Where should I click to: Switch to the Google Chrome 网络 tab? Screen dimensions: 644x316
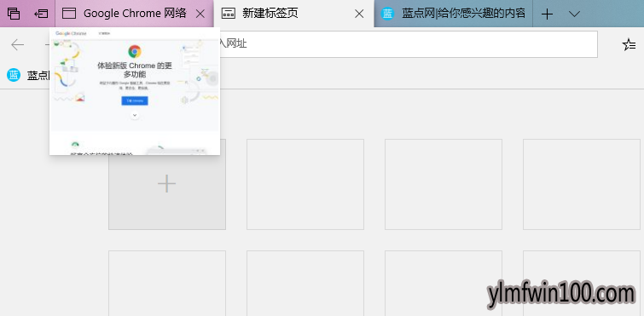point(134,14)
